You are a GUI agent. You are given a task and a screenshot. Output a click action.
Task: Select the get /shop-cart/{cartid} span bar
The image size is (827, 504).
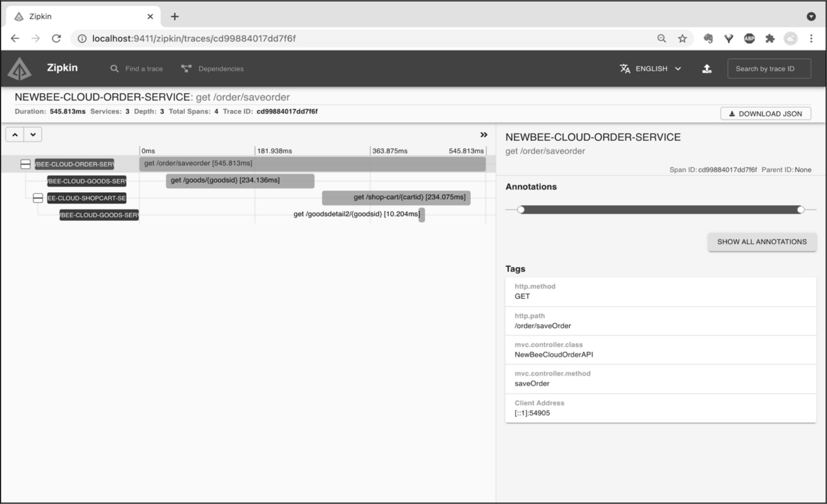click(396, 198)
